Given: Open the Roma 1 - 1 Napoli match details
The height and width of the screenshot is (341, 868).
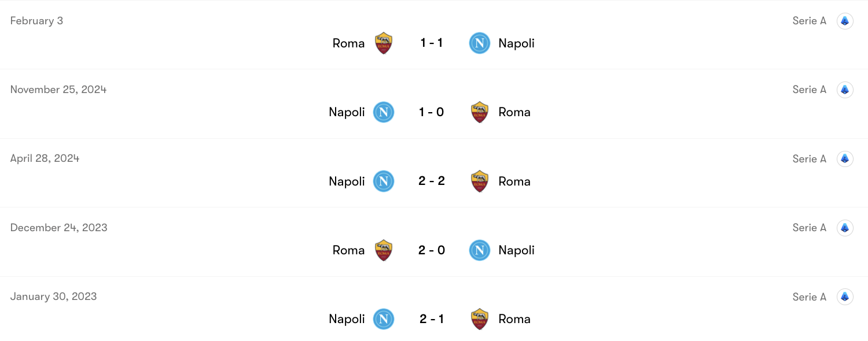Looking at the screenshot, I should click(x=432, y=43).
